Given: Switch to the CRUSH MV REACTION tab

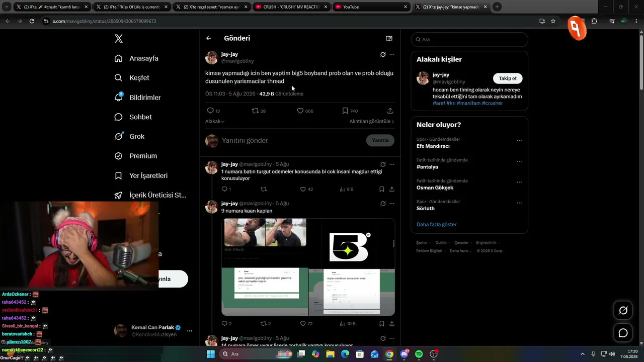Looking at the screenshot, I should tap(291, 7).
